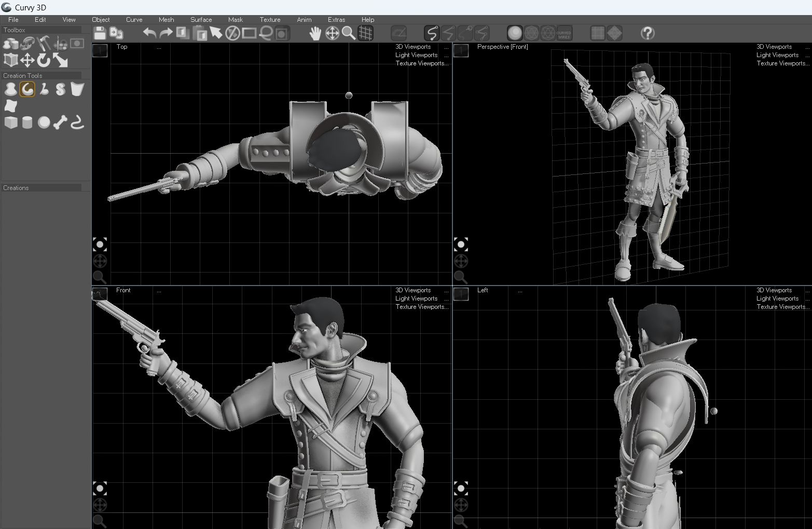Select the straight-line polyline curve mode
Image resolution: width=812 pixels, height=529 pixels.
point(448,33)
